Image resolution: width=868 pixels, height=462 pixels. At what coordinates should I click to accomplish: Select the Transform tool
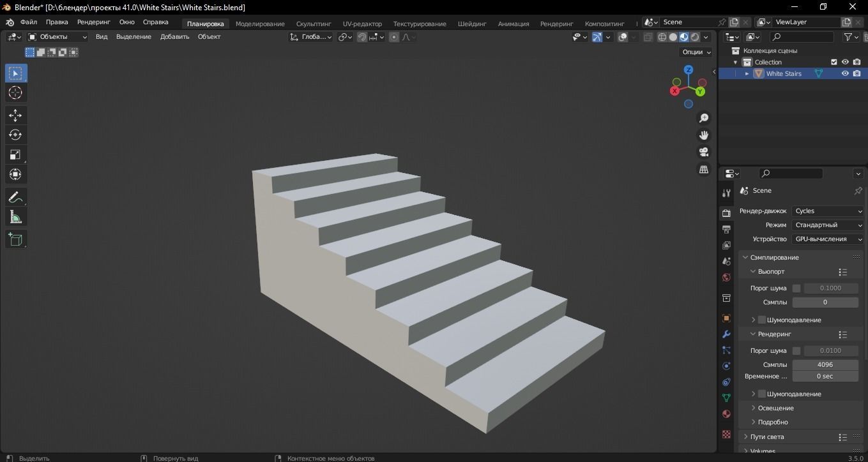tap(15, 174)
